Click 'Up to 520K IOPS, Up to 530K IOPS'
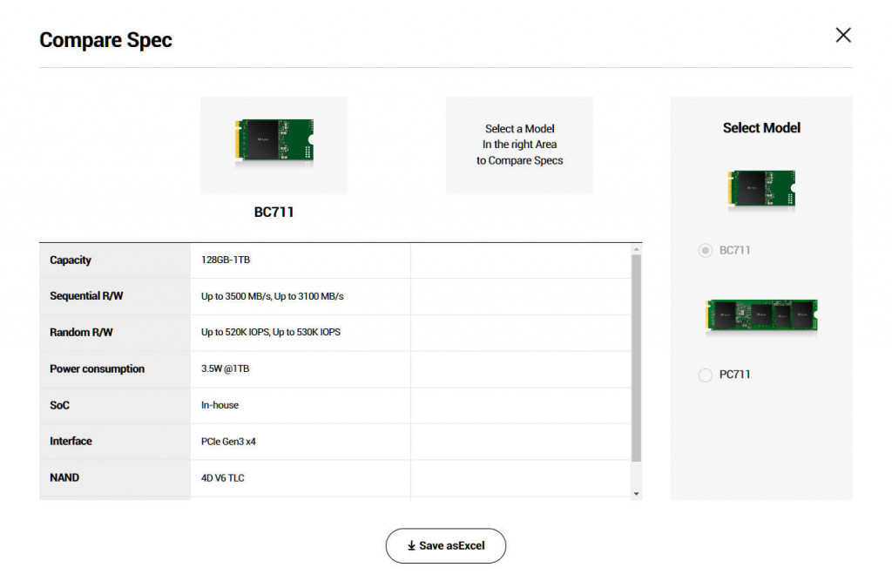 (x=270, y=332)
